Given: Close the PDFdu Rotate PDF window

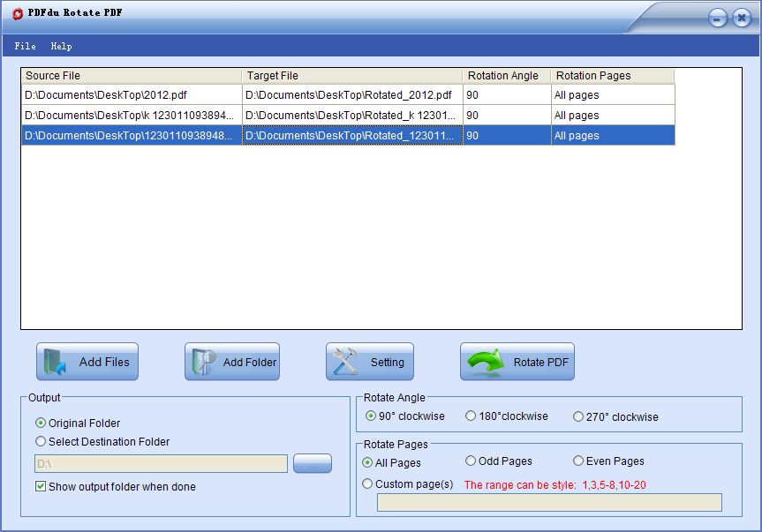Looking at the screenshot, I should pos(742,19).
